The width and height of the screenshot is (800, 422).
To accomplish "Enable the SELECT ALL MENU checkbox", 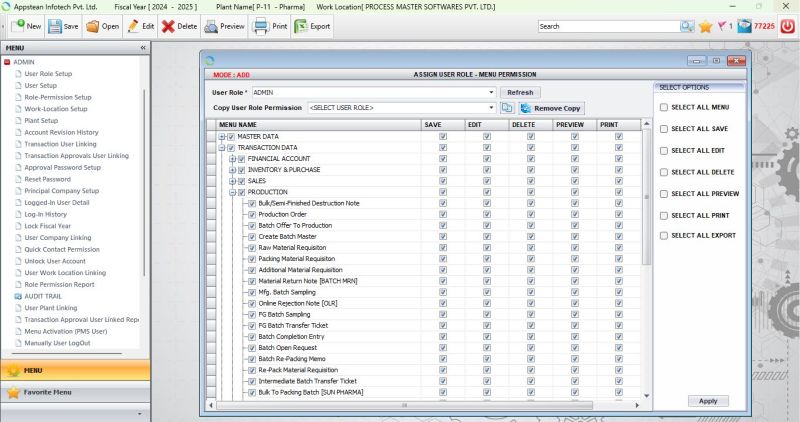I will [x=664, y=107].
